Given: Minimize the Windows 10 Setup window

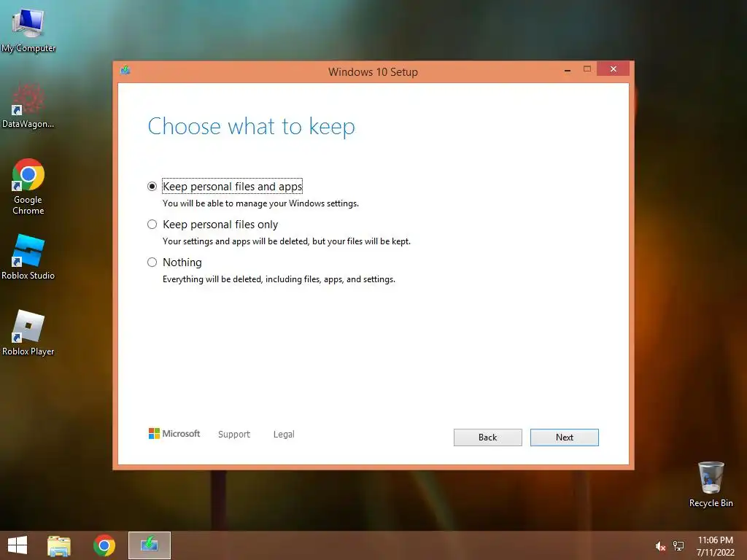Looking at the screenshot, I should [x=568, y=69].
